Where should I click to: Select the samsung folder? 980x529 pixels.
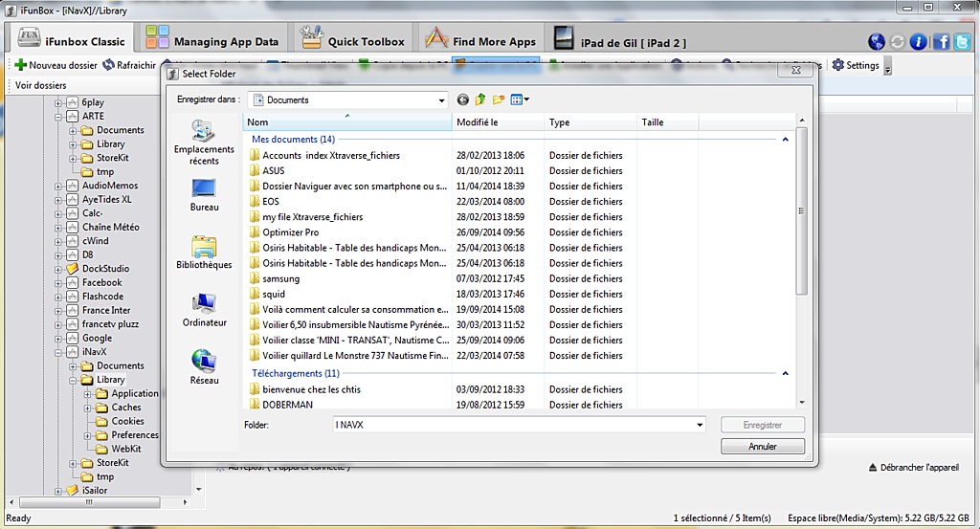coord(280,278)
